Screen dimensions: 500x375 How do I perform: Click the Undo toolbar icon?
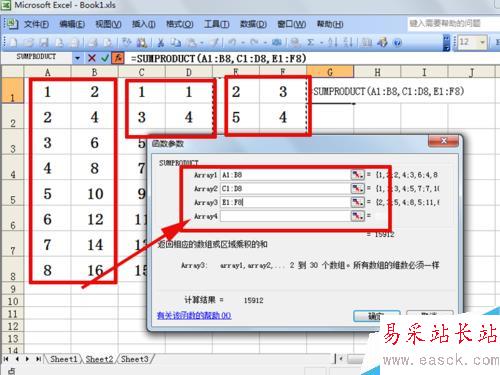[x=232, y=42]
